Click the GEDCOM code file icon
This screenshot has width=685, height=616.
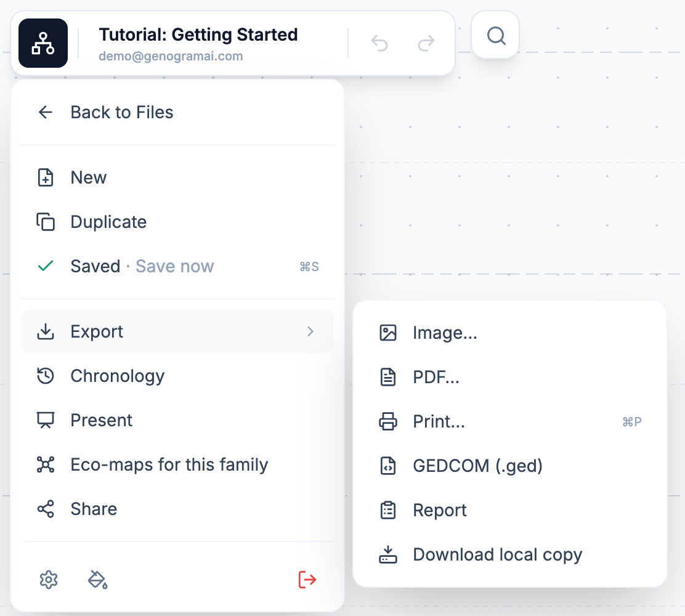388,466
